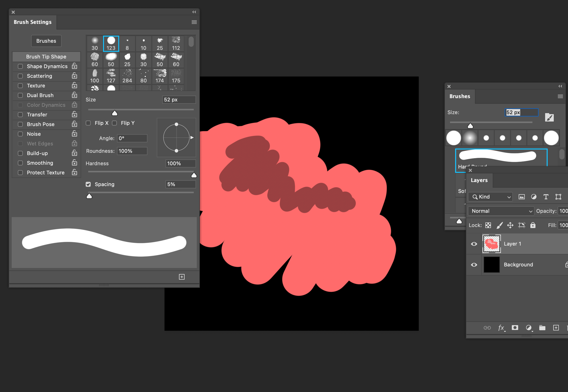Hide Layer 1 with eye icon
The width and height of the screenshot is (568, 392).
click(x=474, y=244)
